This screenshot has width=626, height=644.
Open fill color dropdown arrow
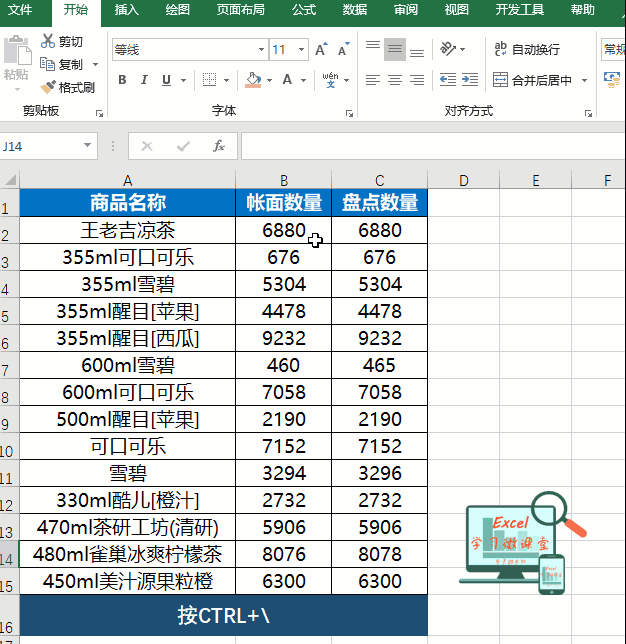(269, 80)
